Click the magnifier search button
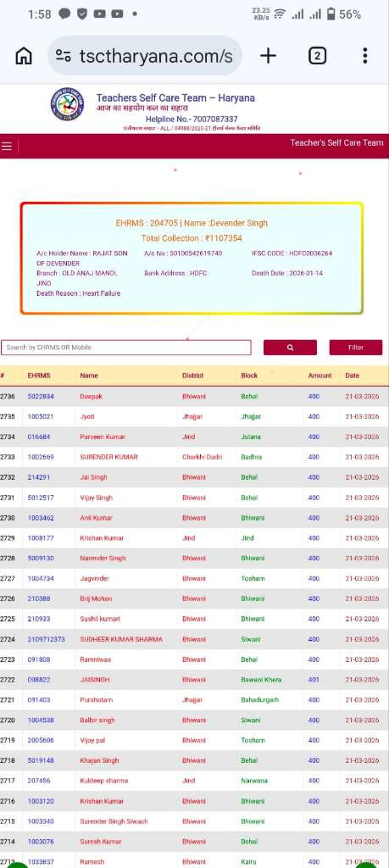This screenshot has height=868, width=389. point(290,348)
